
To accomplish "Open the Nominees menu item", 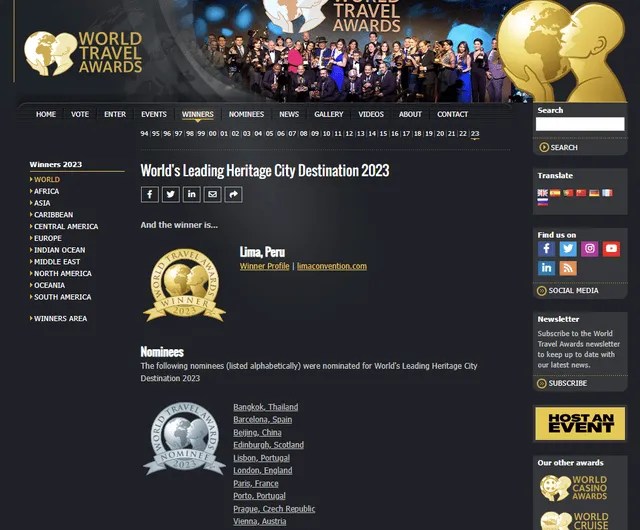I will coord(246,115).
